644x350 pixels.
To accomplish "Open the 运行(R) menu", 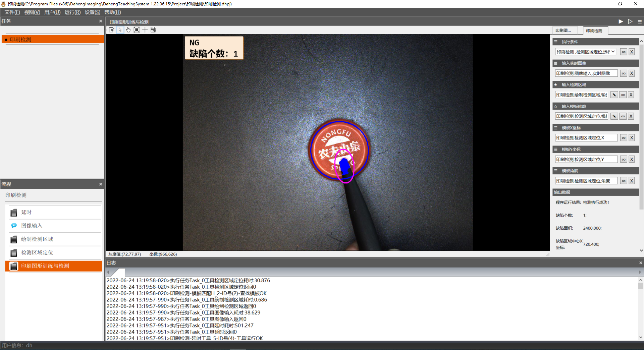I will click(x=72, y=12).
